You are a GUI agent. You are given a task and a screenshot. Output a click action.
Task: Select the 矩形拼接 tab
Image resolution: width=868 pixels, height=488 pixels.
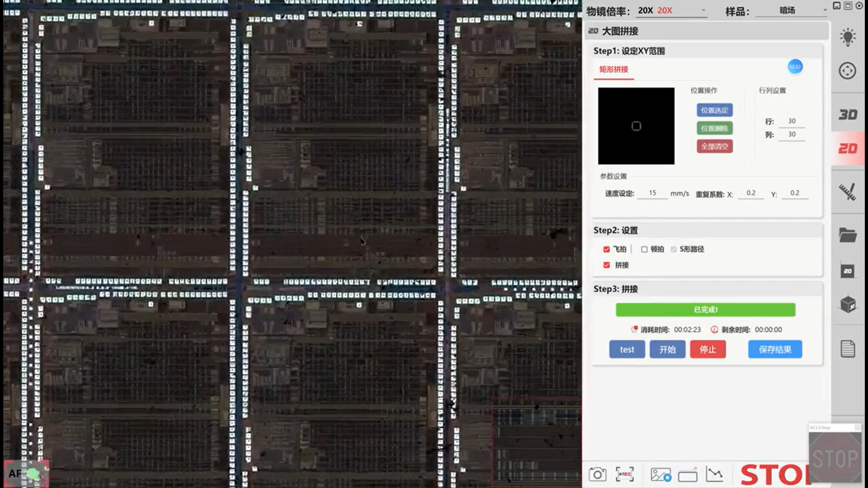613,70
